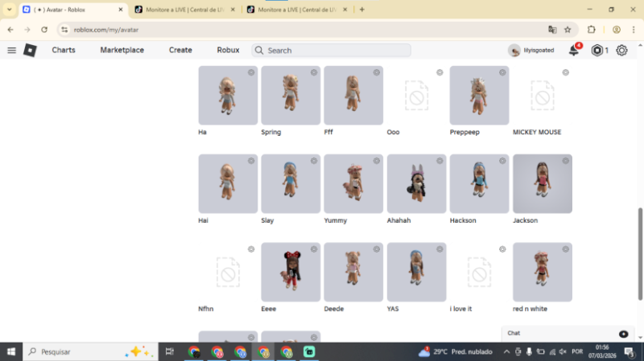The height and width of the screenshot is (361, 644).
Task: Click the address bar URL
Action: coord(106,30)
